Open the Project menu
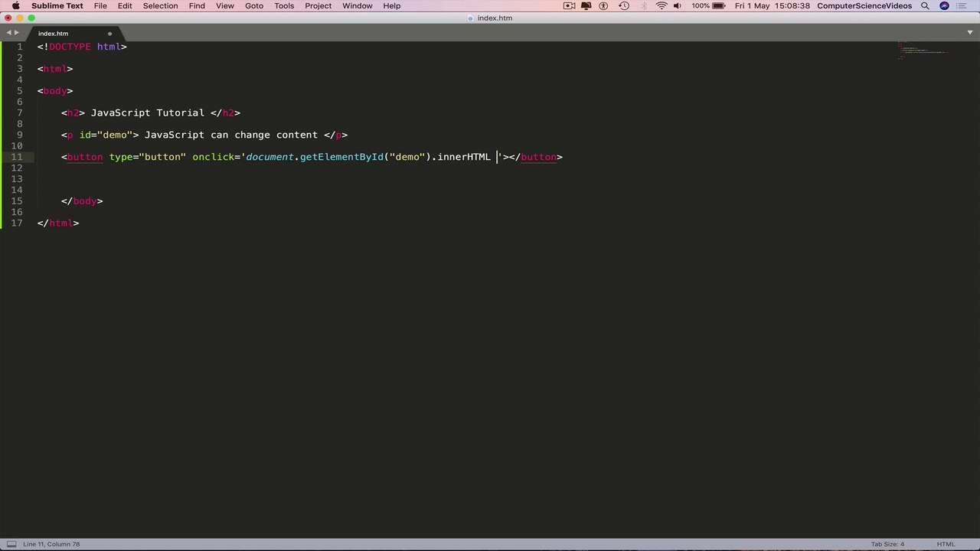Image resolution: width=980 pixels, height=551 pixels. click(x=318, y=6)
